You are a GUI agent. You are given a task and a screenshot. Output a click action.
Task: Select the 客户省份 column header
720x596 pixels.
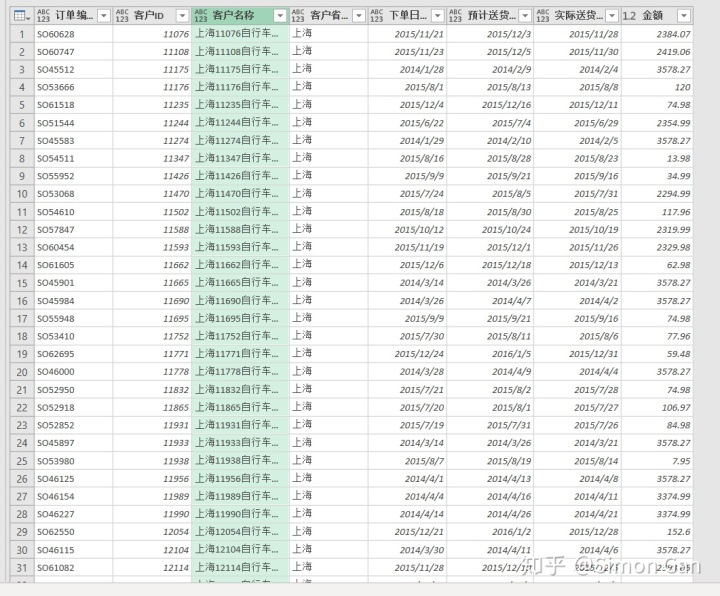(329, 16)
